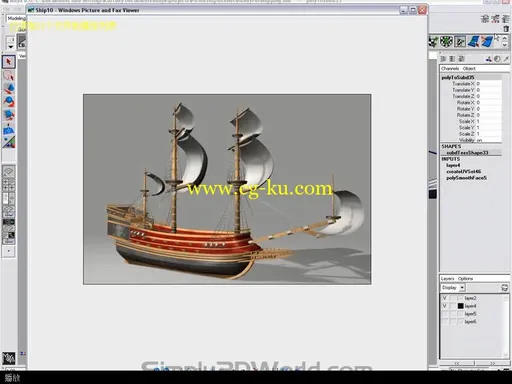Open the Modeling menu set dropdown

(16, 18)
